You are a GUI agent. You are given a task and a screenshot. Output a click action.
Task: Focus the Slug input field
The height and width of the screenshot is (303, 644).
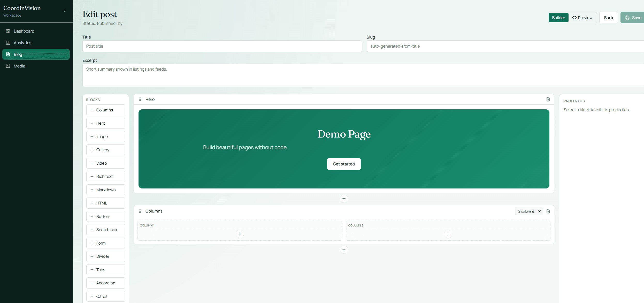coord(505,46)
